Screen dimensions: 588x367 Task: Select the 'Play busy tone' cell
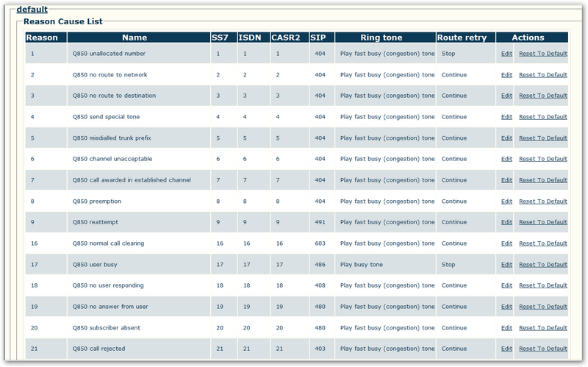tap(385, 265)
